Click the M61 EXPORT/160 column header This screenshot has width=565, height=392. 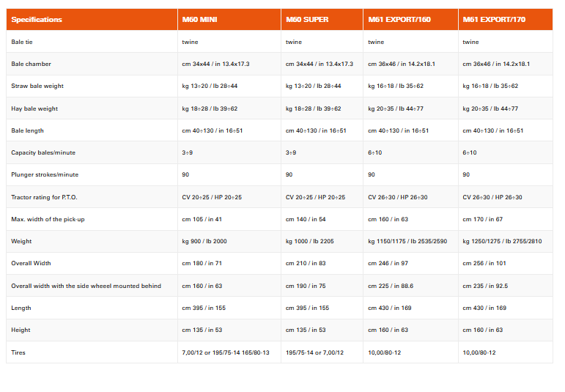[399, 20]
